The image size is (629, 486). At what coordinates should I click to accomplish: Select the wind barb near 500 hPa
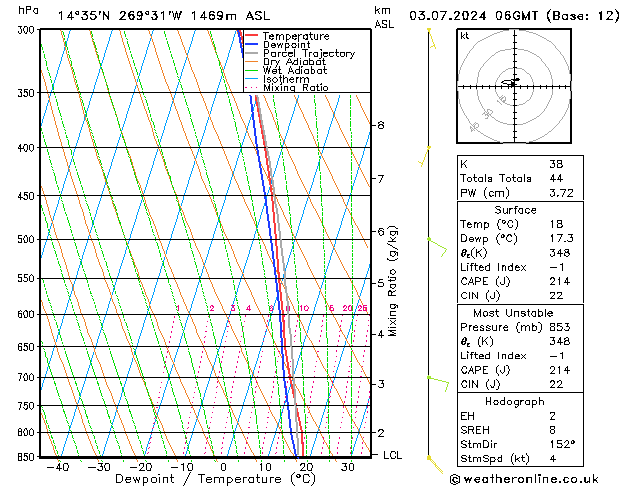(x=436, y=245)
